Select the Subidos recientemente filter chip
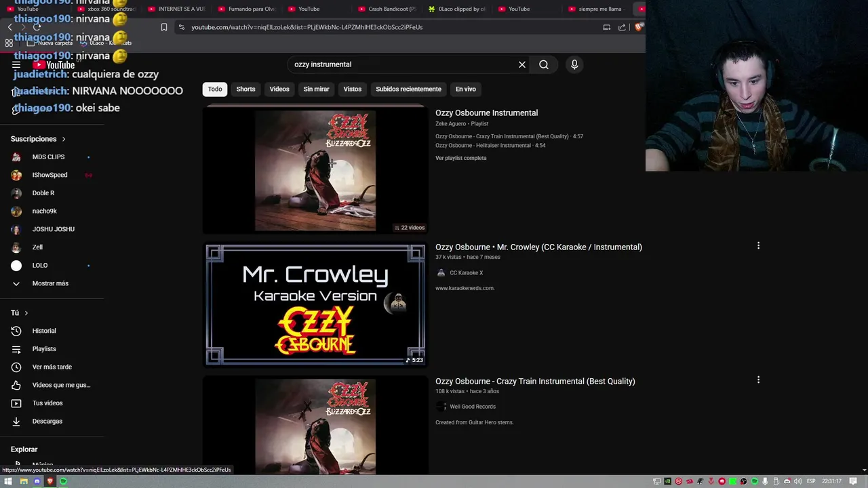Screen dimensions: 868x488 point(408,89)
